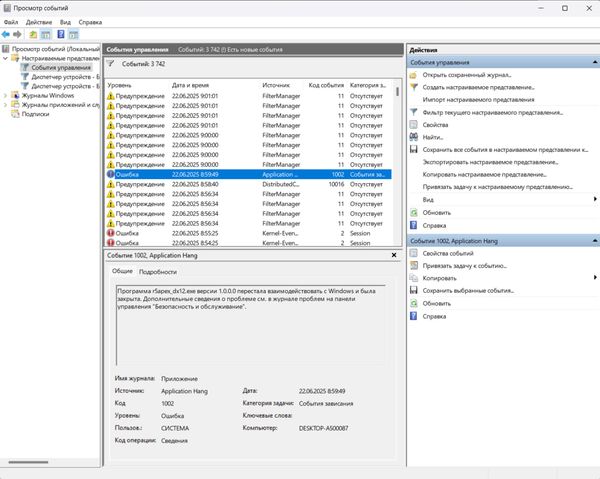
Task: Click the События зависания task category value
Action: (326, 404)
